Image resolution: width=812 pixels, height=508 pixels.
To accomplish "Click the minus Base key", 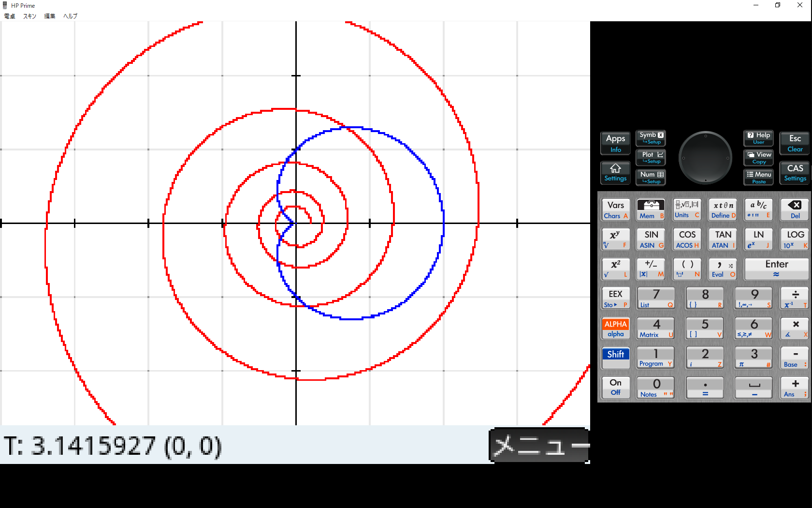I will pyautogui.click(x=795, y=358).
